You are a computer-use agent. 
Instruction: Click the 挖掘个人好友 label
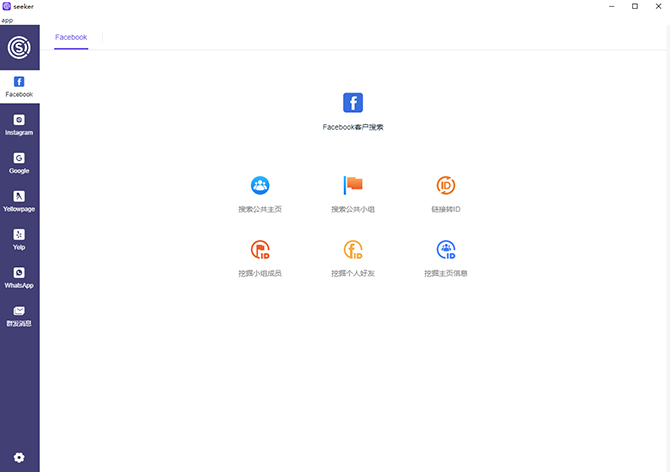click(x=353, y=273)
